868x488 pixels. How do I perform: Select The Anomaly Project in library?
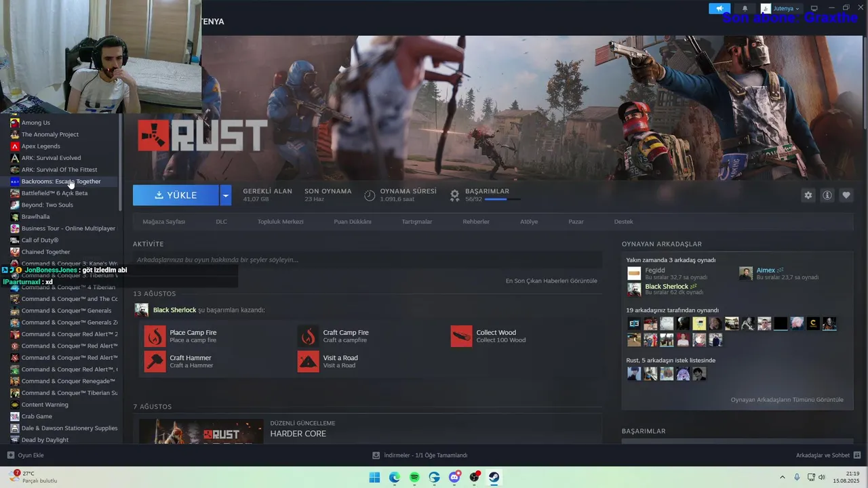(50, 134)
